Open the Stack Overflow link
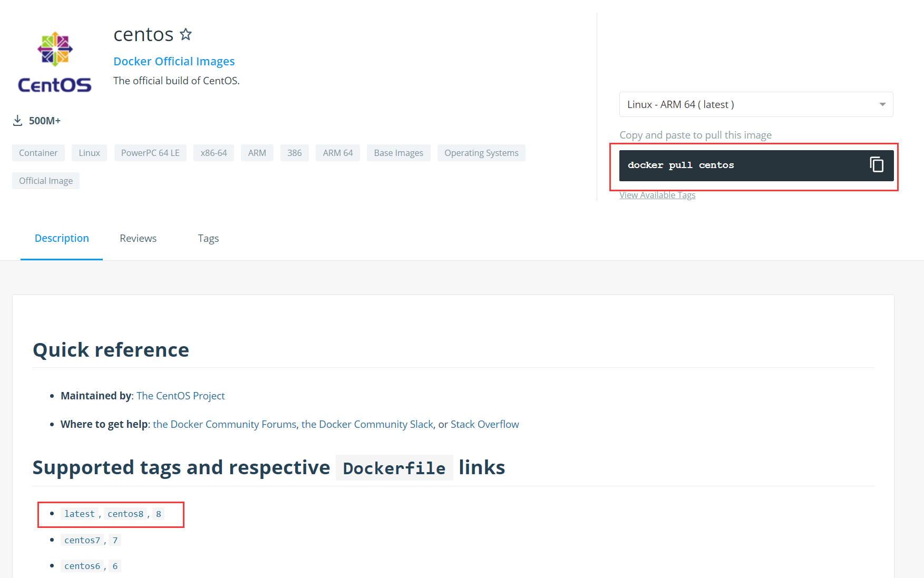 484,424
